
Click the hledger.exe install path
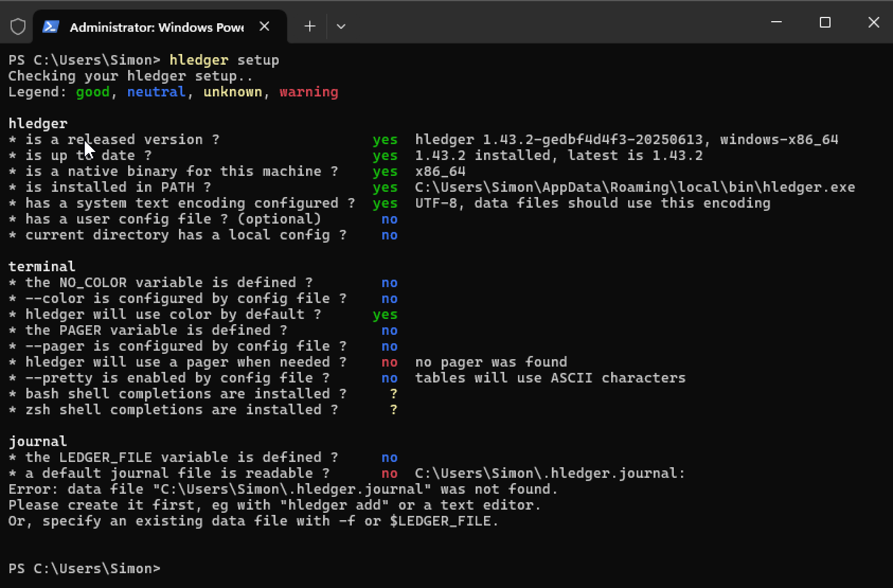tap(635, 188)
